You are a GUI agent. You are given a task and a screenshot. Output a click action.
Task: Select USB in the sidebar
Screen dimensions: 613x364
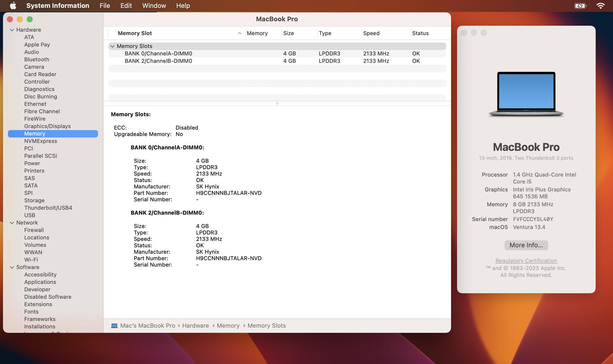click(x=30, y=215)
